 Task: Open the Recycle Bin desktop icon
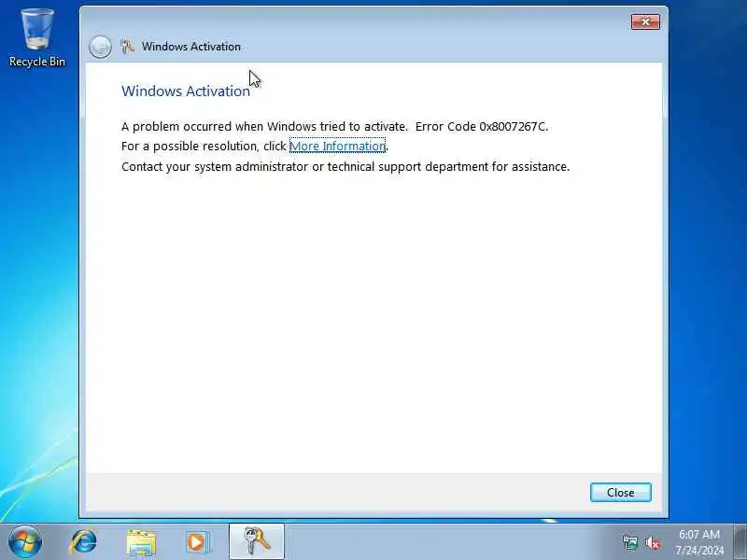coord(36,38)
